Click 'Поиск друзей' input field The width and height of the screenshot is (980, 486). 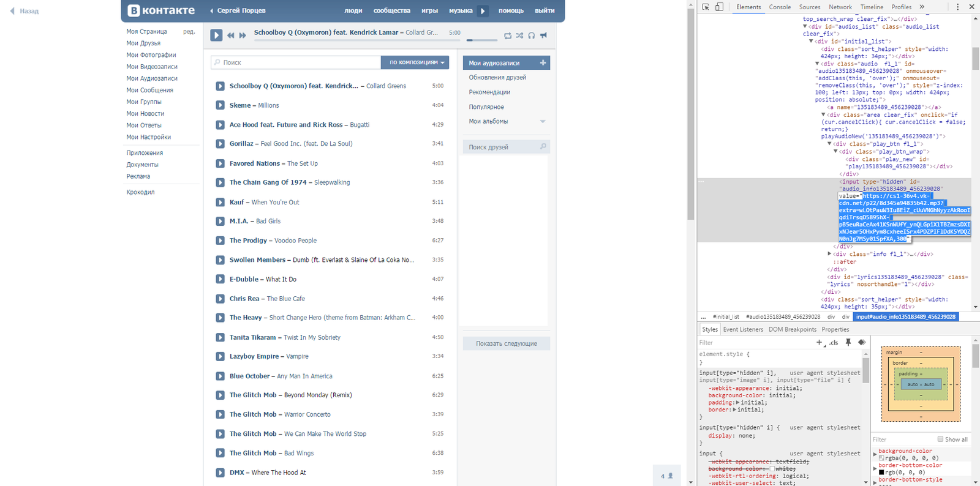(507, 147)
